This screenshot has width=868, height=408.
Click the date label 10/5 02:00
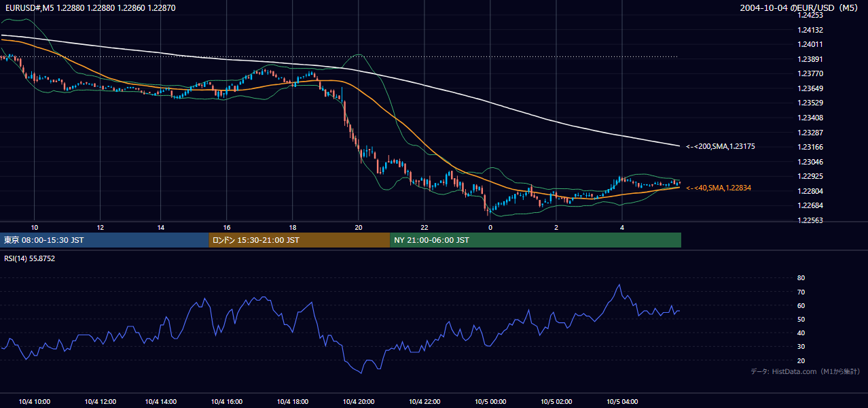[557, 402]
